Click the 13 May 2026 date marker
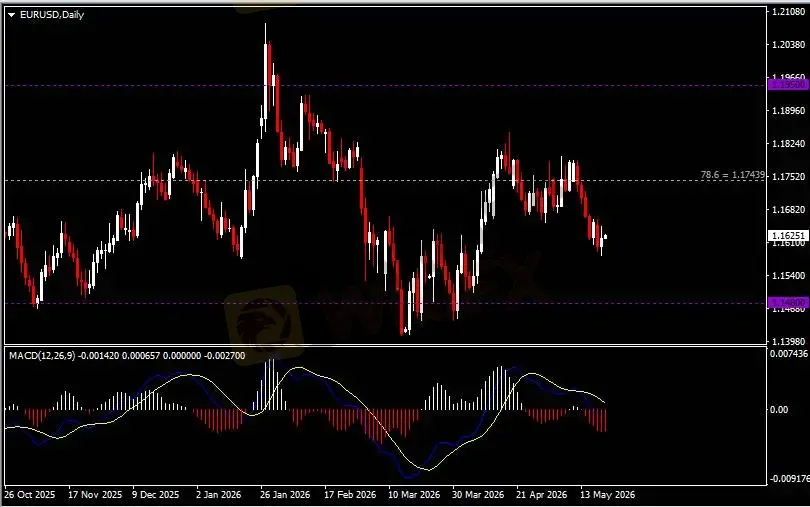Viewport: 810px width, 507px height. click(608, 495)
